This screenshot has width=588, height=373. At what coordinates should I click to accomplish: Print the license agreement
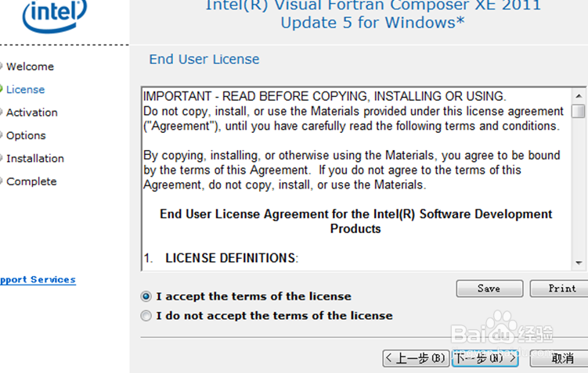point(560,289)
